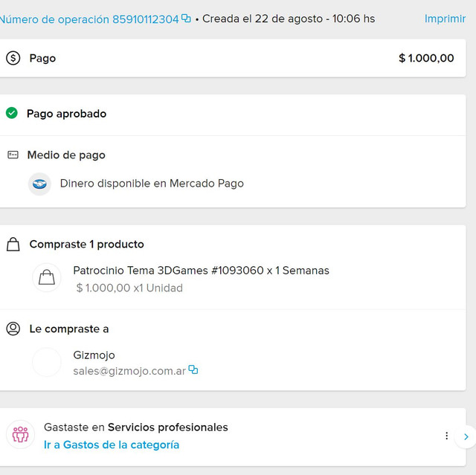
Task: Open the three-dot options menu for category
Action: pos(446,436)
